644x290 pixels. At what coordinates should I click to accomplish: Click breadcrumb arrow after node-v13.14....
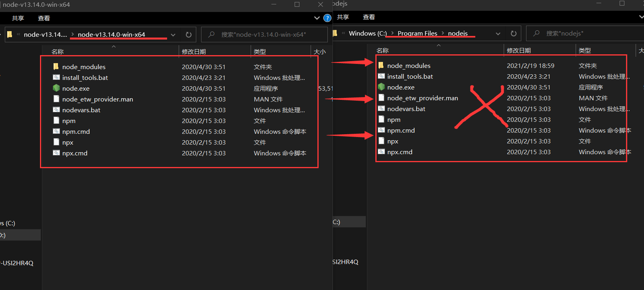tap(72, 34)
